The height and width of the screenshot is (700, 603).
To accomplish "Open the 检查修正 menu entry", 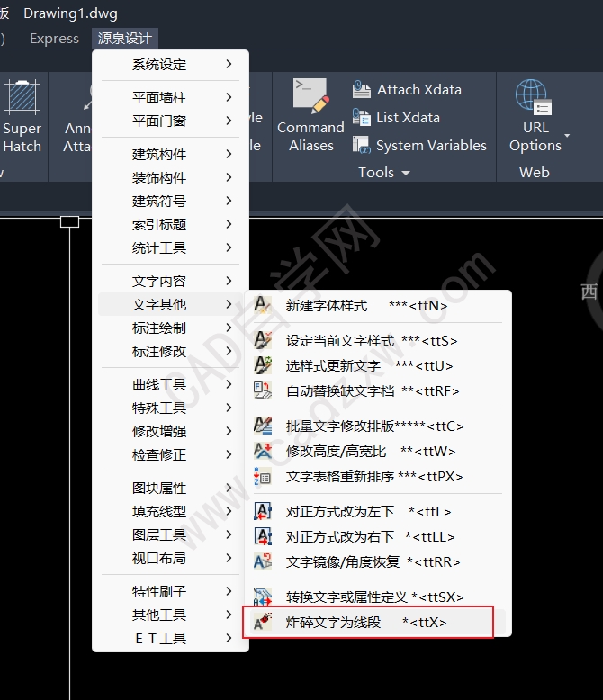I will (x=170, y=455).
